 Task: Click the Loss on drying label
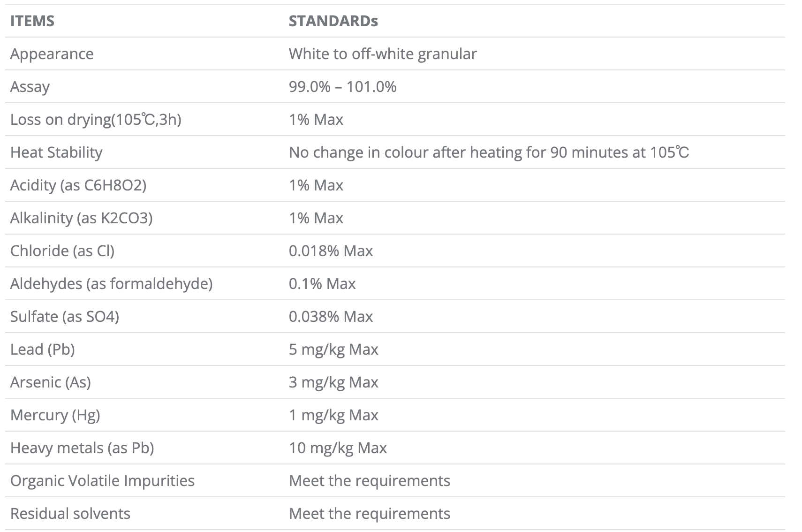pyautogui.click(x=96, y=120)
